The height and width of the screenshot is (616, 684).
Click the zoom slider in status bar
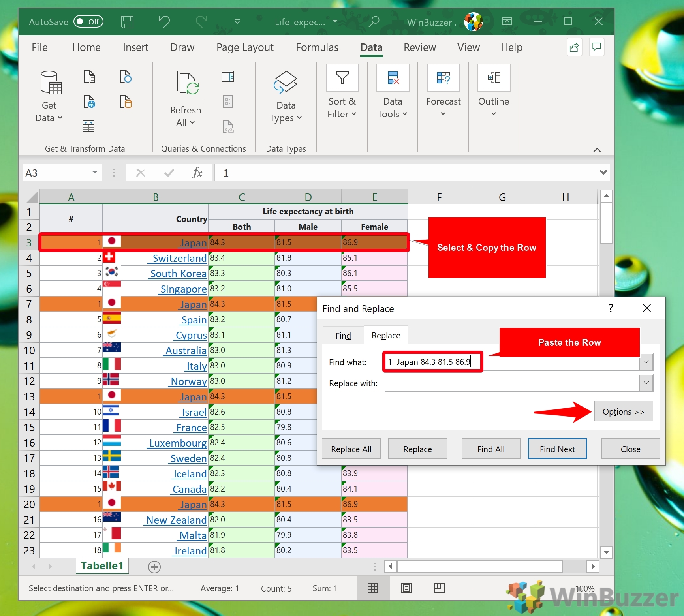509,588
